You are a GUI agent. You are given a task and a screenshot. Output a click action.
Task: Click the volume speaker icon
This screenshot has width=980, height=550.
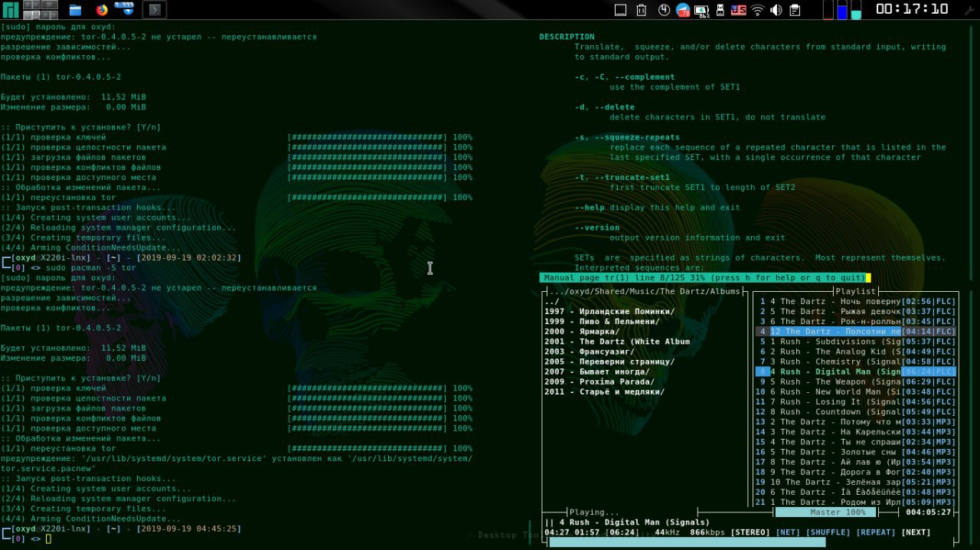(776, 10)
